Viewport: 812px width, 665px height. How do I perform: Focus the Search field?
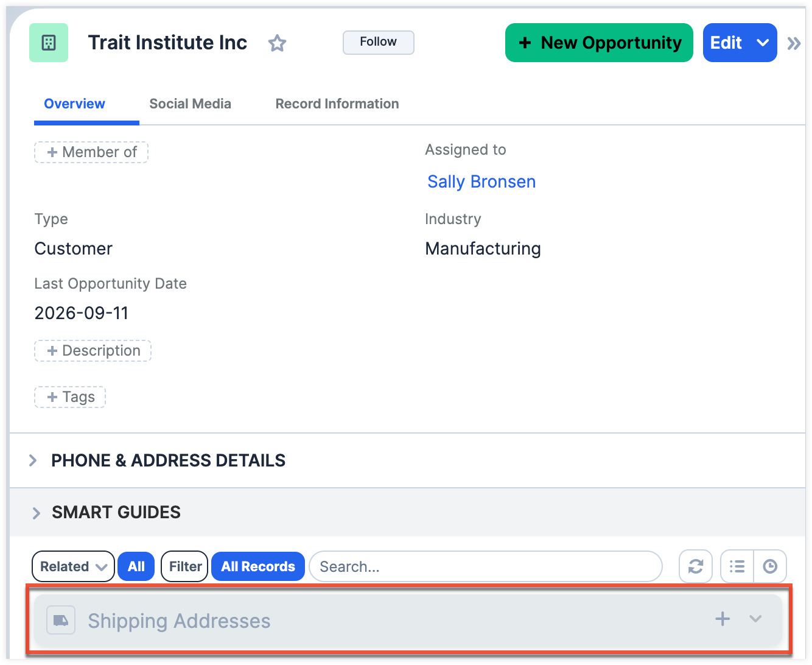point(486,566)
